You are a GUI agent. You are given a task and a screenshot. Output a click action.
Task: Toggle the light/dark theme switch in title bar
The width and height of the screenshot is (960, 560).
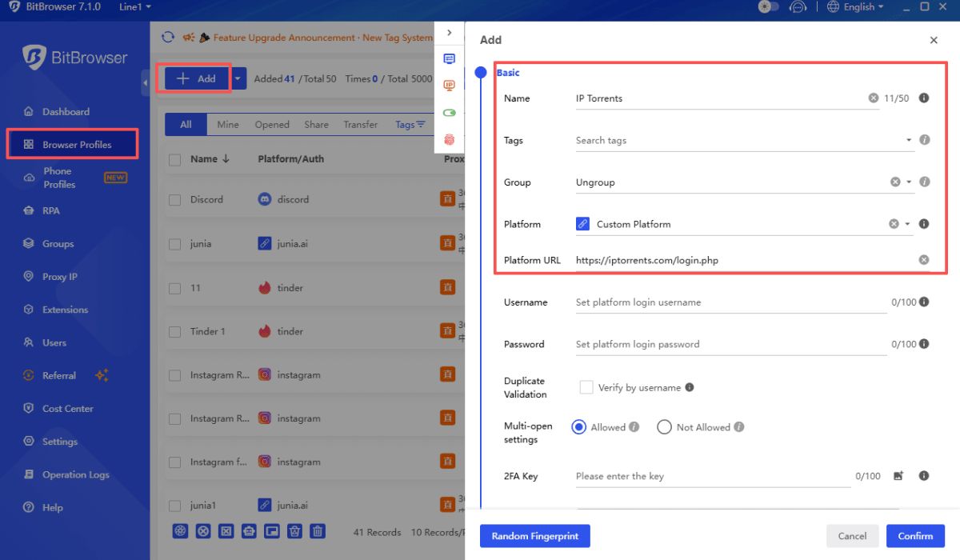point(768,6)
